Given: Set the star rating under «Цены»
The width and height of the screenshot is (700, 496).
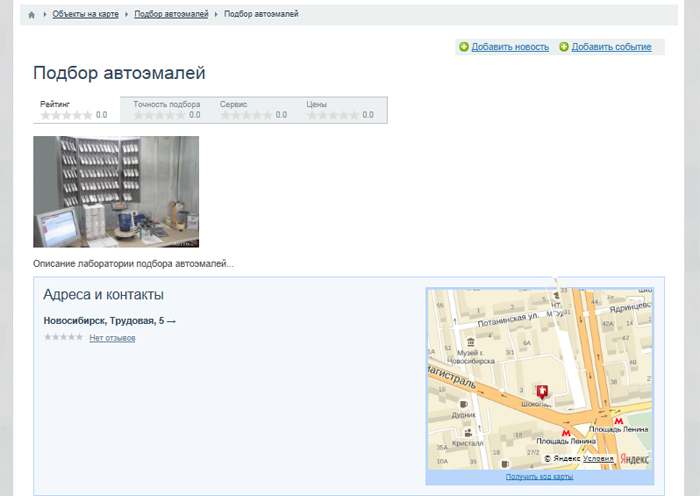Looking at the screenshot, I should pos(333,115).
